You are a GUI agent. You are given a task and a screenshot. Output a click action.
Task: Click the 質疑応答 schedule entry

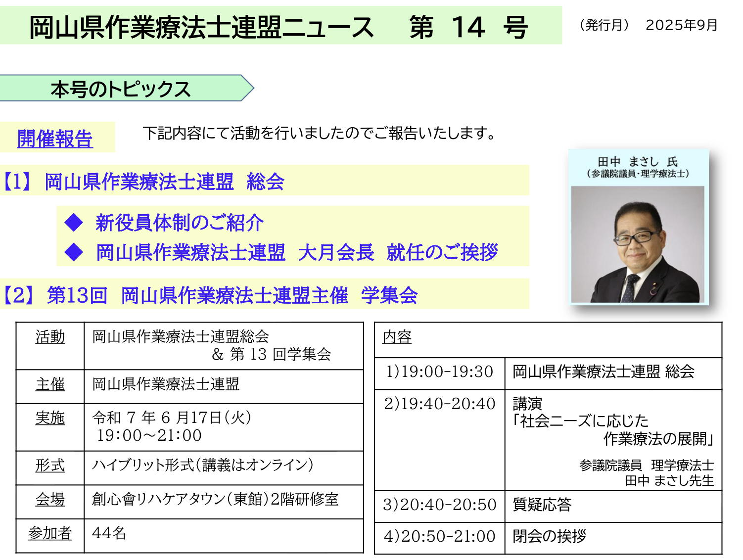coord(542,505)
